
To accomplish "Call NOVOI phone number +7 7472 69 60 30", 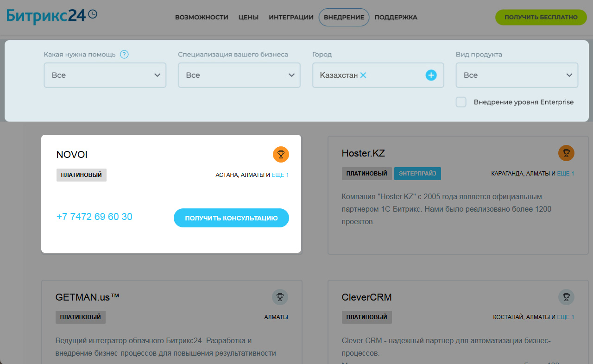I will pos(95,217).
